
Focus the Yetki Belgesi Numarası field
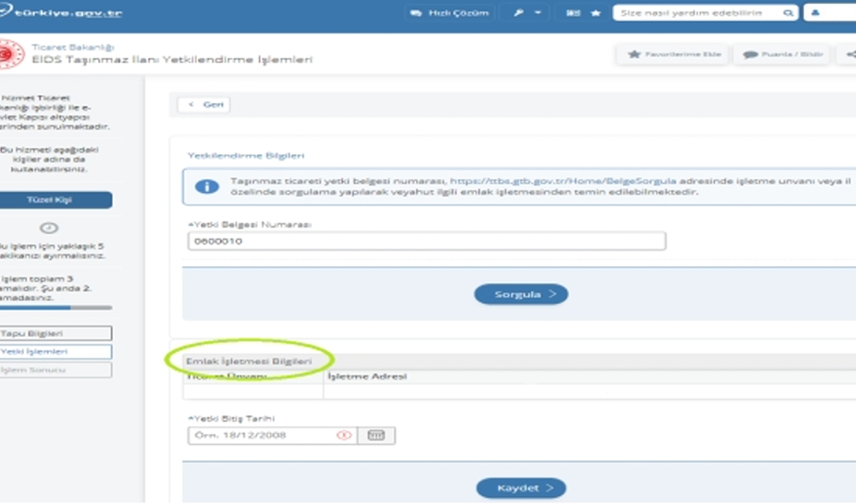tap(426, 241)
